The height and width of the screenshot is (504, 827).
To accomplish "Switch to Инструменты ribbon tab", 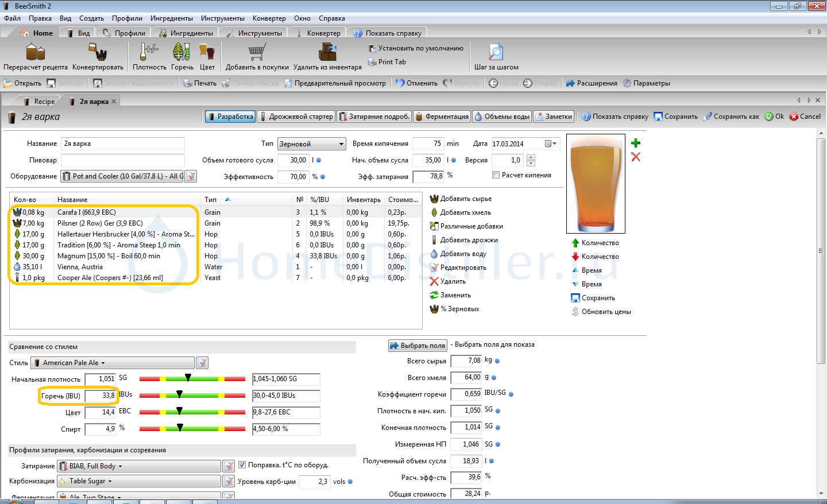I will tap(254, 33).
